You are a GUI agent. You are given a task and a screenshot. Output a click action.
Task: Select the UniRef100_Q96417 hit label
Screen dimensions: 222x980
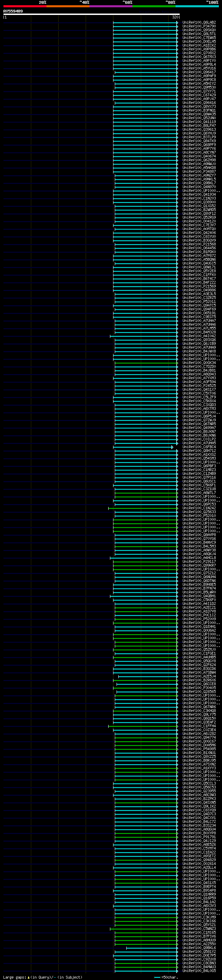[x=199, y=72]
